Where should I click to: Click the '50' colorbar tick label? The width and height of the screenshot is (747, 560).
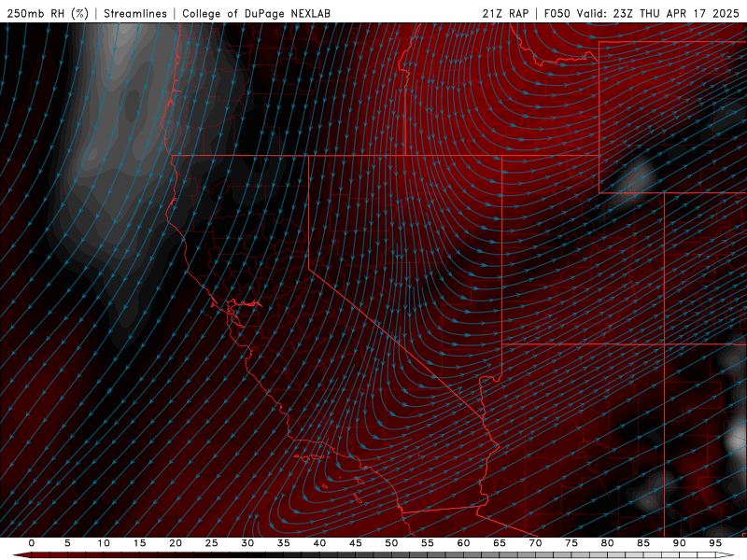[391, 543]
